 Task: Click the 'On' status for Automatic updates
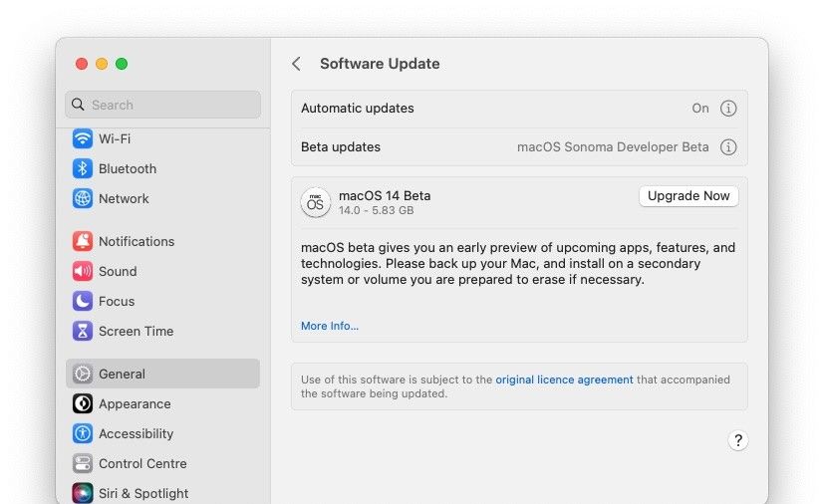[700, 109]
